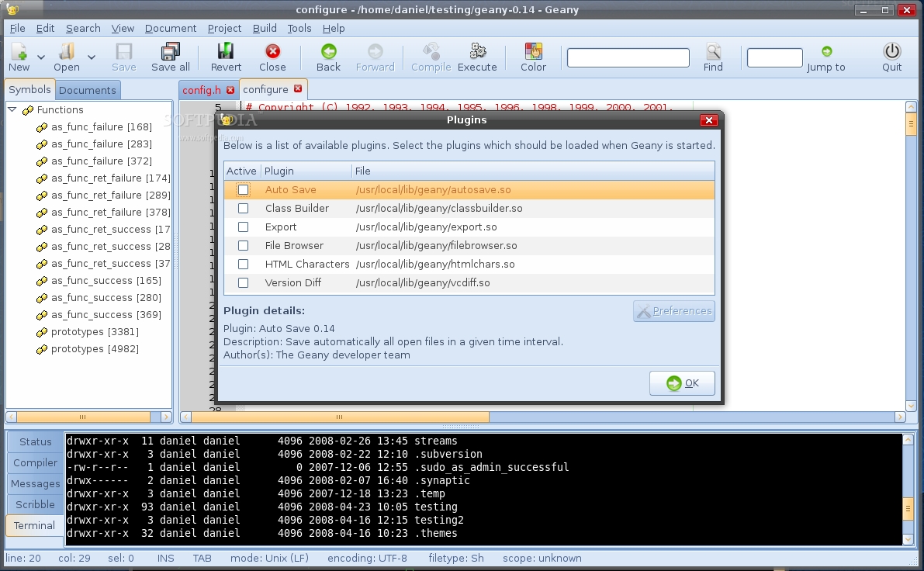The height and width of the screenshot is (571, 924).
Task: Open the Color chooser icon
Action: (x=533, y=52)
